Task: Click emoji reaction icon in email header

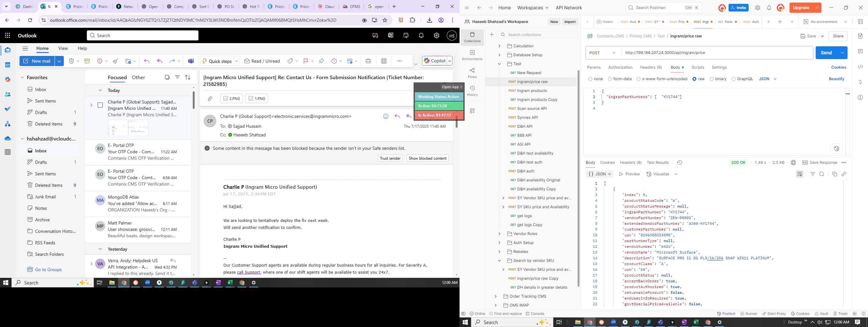Action: (386, 116)
